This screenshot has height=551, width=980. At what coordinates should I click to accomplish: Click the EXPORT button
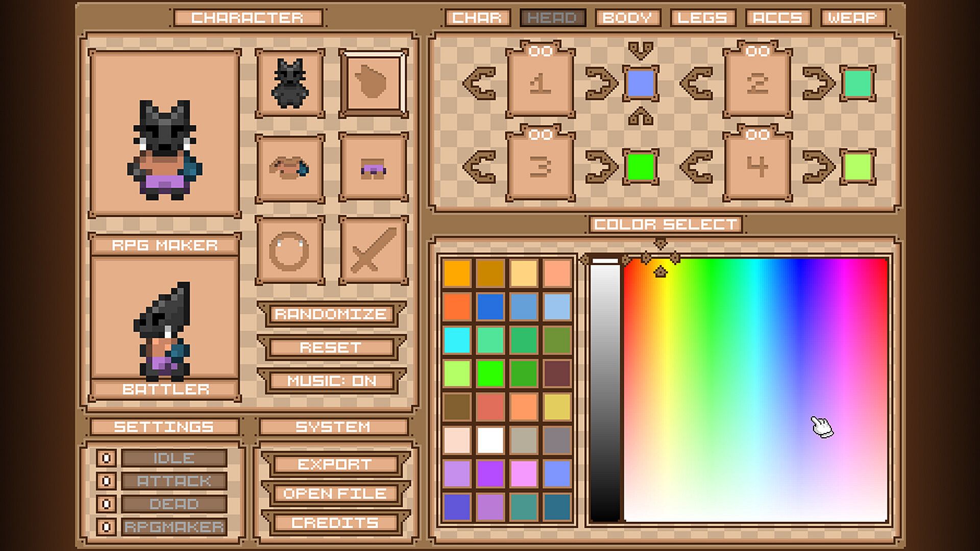pos(335,464)
